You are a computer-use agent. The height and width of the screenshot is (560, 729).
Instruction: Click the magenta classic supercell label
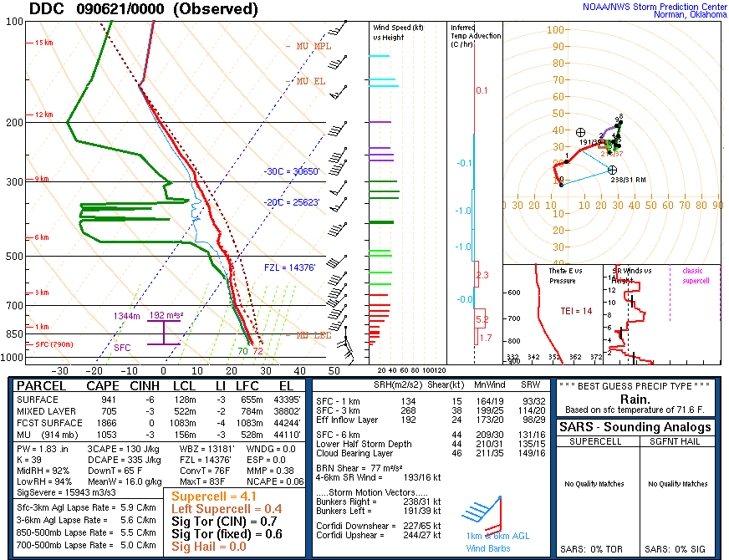pyautogui.click(x=696, y=276)
